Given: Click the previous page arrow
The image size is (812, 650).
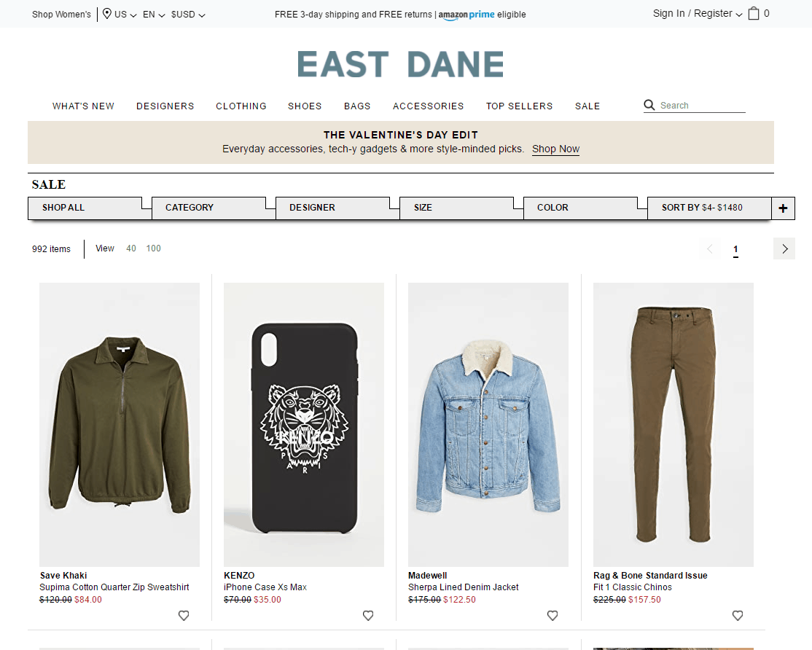Looking at the screenshot, I should 709,249.
